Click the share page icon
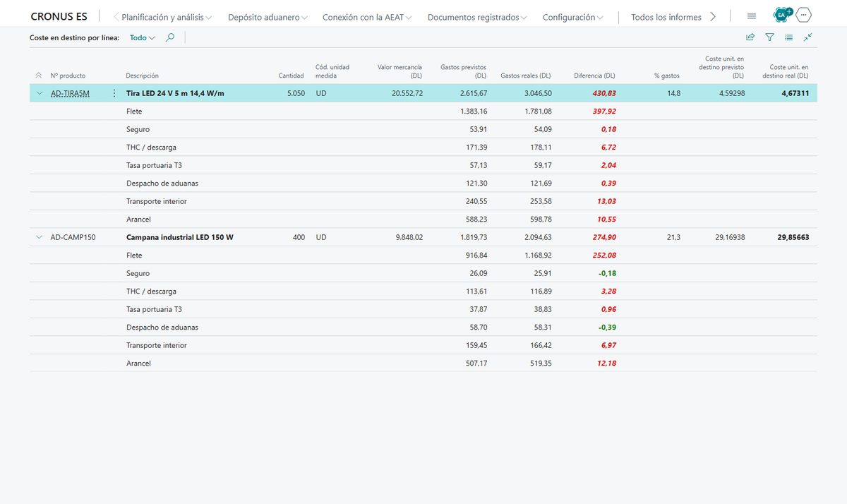Screen dimensions: 847x504 click(750, 37)
